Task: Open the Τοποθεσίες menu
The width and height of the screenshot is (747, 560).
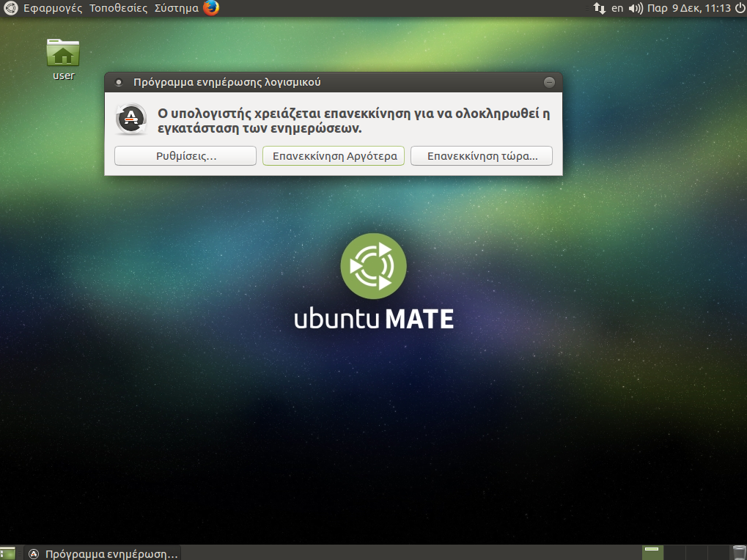Action: [x=118, y=9]
